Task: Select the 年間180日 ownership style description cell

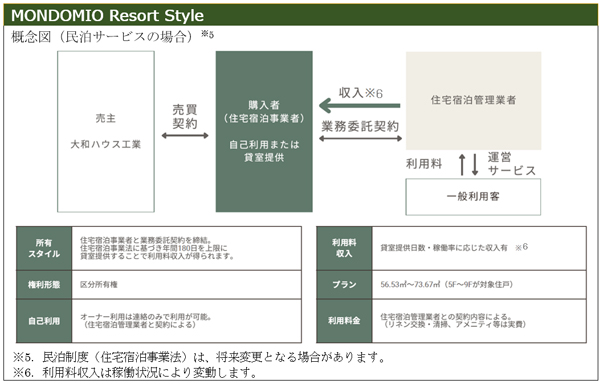Action: click(x=186, y=248)
